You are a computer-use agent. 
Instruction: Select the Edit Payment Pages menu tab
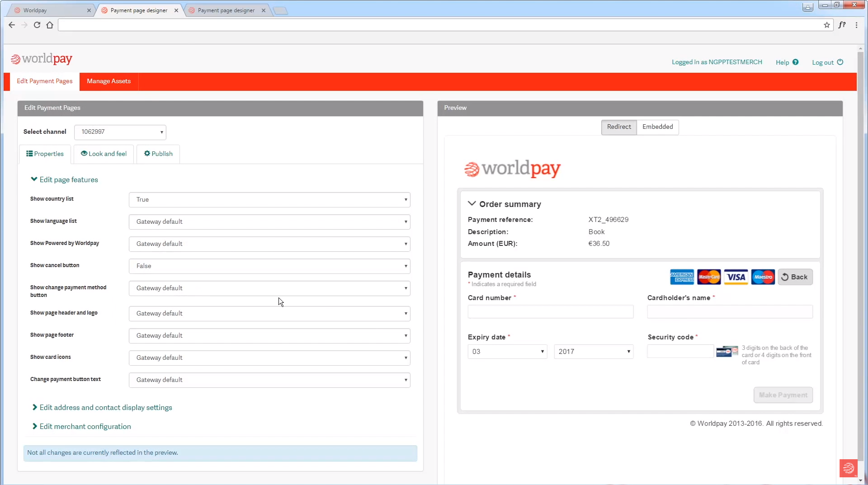(45, 81)
